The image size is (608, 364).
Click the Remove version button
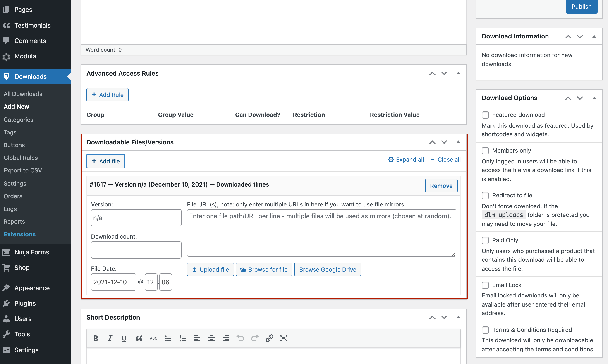[x=441, y=186]
